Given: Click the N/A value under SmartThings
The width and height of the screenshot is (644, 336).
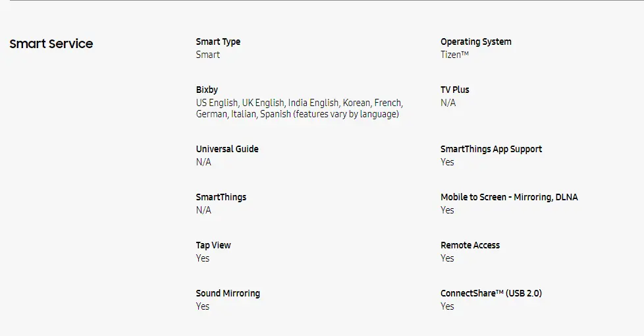Looking at the screenshot, I should (203, 210).
